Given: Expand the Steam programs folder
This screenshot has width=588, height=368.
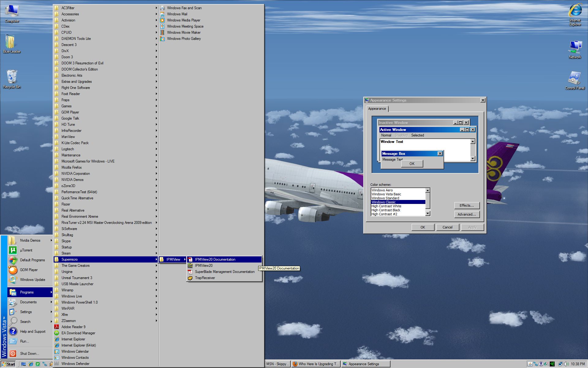Looking at the screenshot, I should 66,253.
